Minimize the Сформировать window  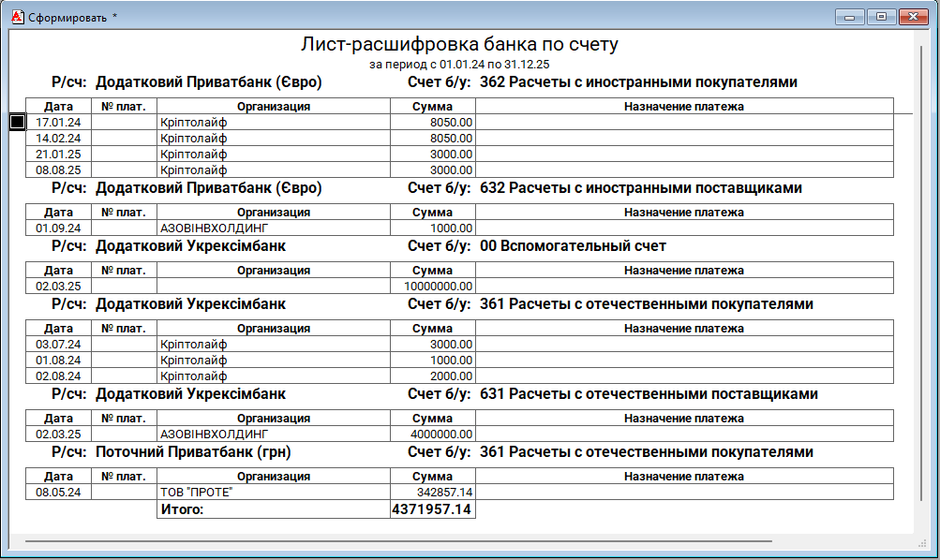[851, 16]
